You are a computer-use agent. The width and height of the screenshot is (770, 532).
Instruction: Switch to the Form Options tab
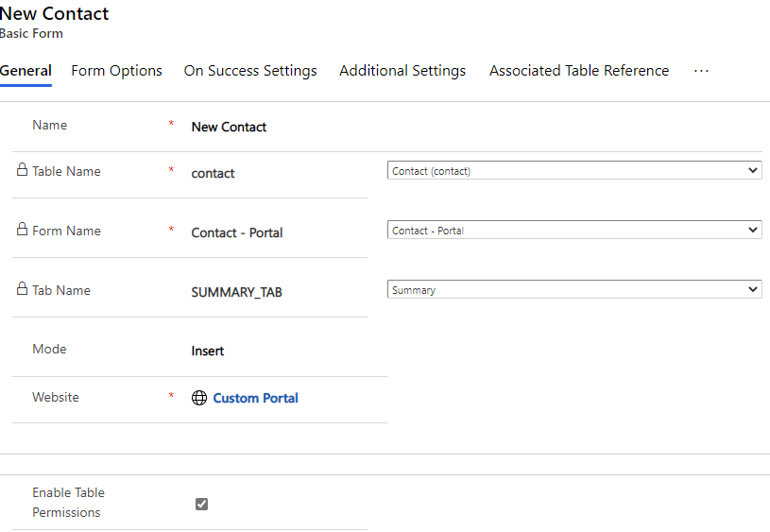tap(116, 71)
